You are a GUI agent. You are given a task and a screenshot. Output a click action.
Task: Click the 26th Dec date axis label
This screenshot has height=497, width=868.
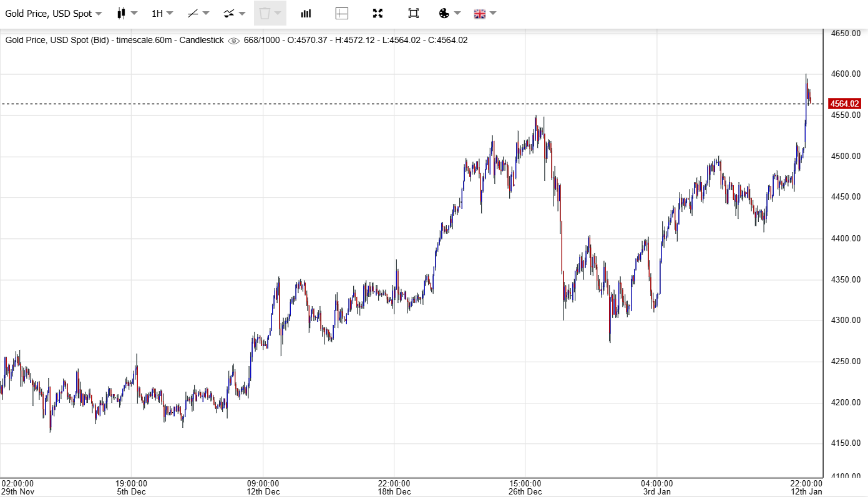coord(525,491)
